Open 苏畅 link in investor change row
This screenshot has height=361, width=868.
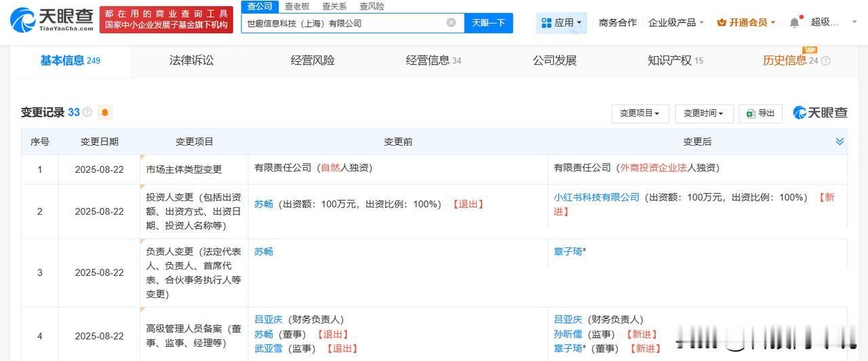tap(264, 204)
